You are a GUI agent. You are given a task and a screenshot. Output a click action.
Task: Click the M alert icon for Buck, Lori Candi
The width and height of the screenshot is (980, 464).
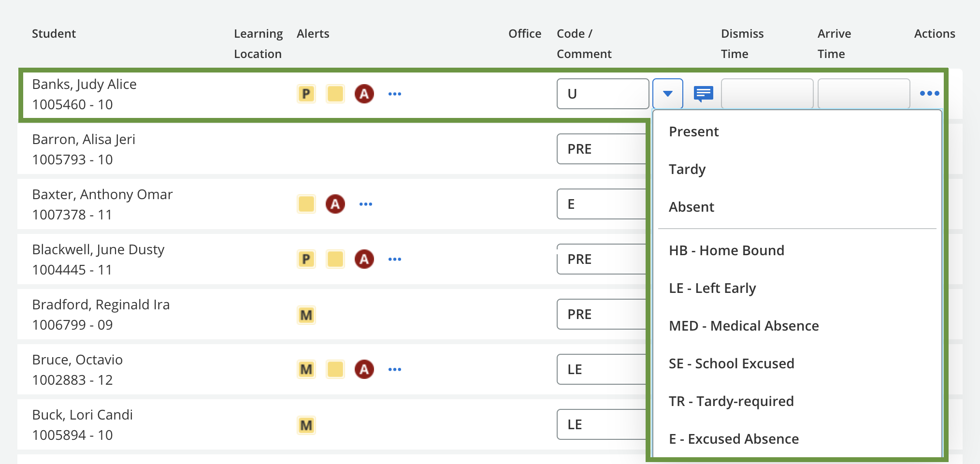click(306, 425)
